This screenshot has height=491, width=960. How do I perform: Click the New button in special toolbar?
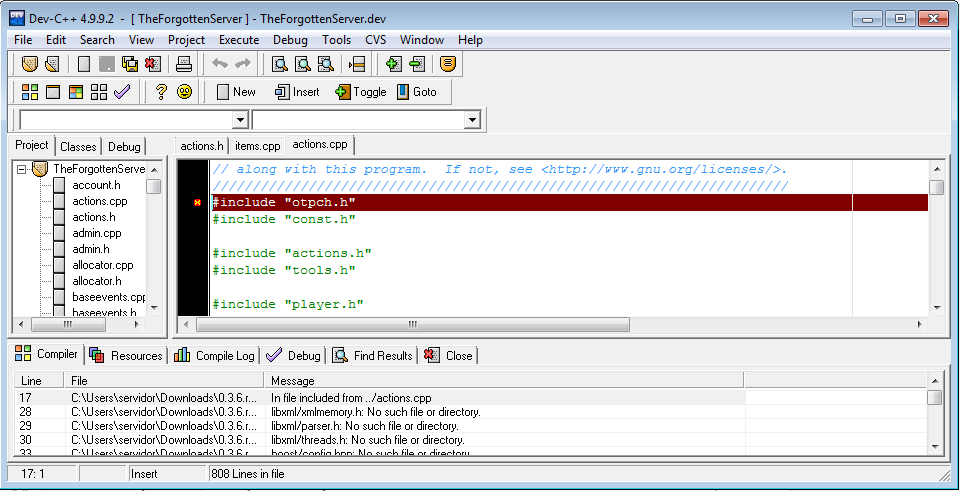[x=236, y=92]
